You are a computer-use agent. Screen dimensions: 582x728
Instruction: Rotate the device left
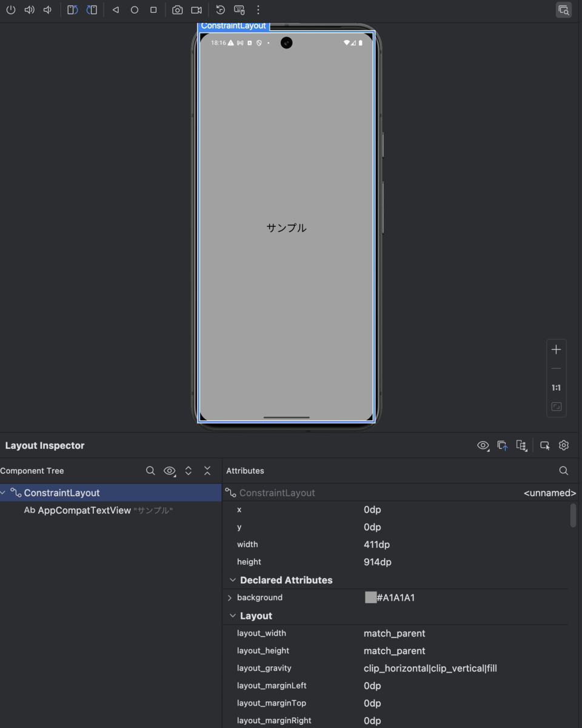(72, 10)
